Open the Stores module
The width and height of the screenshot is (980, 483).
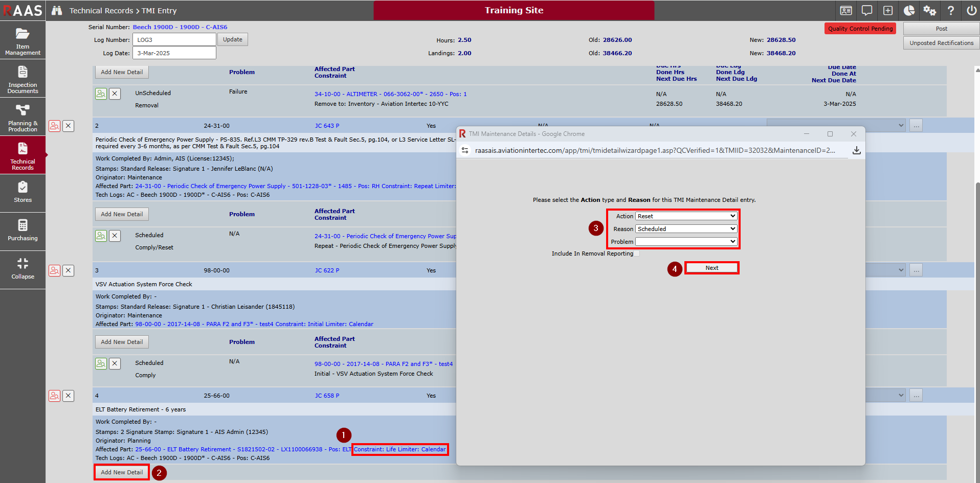click(23, 192)
